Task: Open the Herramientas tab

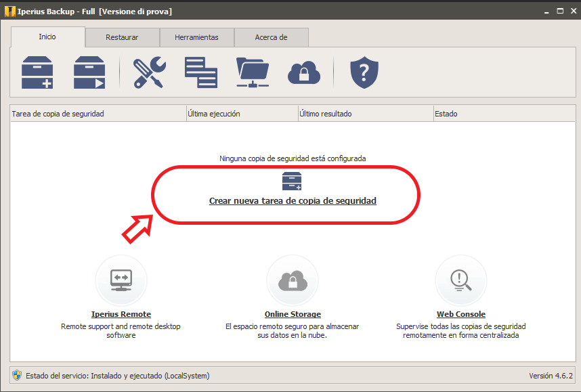Action: (197, 37)
